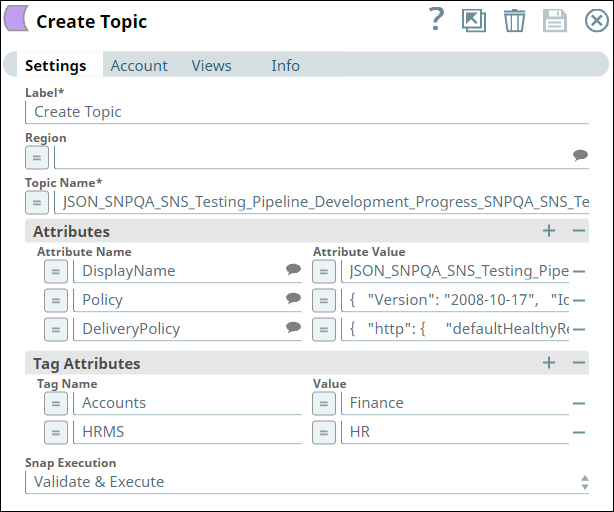Toggle expression for DisplayName attribute value

324,271
